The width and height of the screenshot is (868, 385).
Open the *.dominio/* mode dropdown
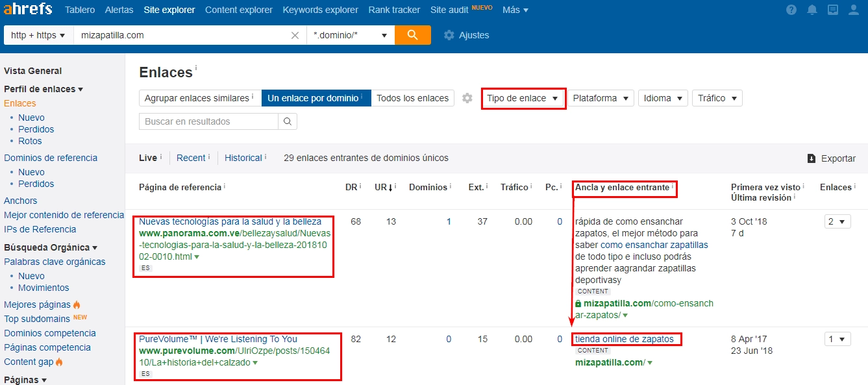(x=351, y=35)
